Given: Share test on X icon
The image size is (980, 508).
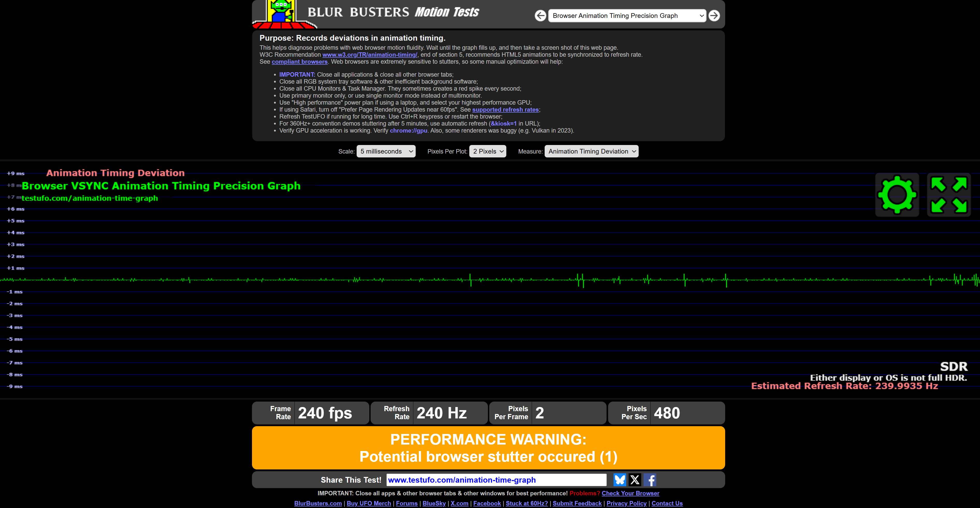Looking at the screenshot, I should [x=635, y=480].
